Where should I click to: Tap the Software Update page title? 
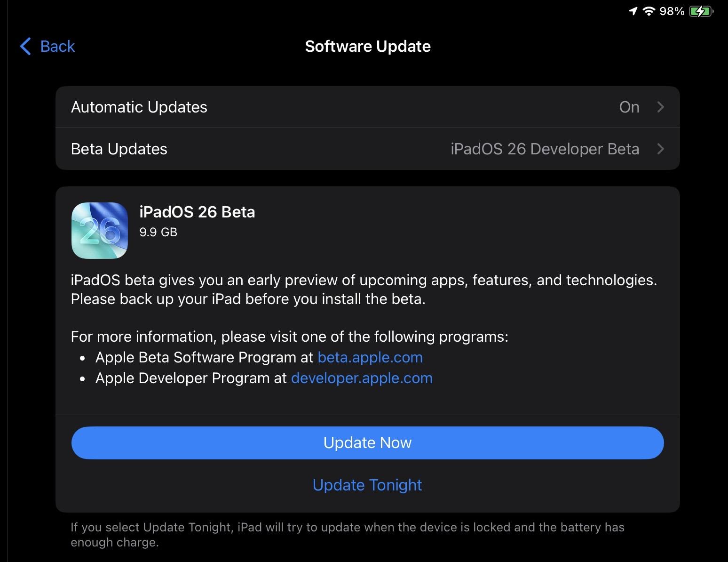coord(368,46)
